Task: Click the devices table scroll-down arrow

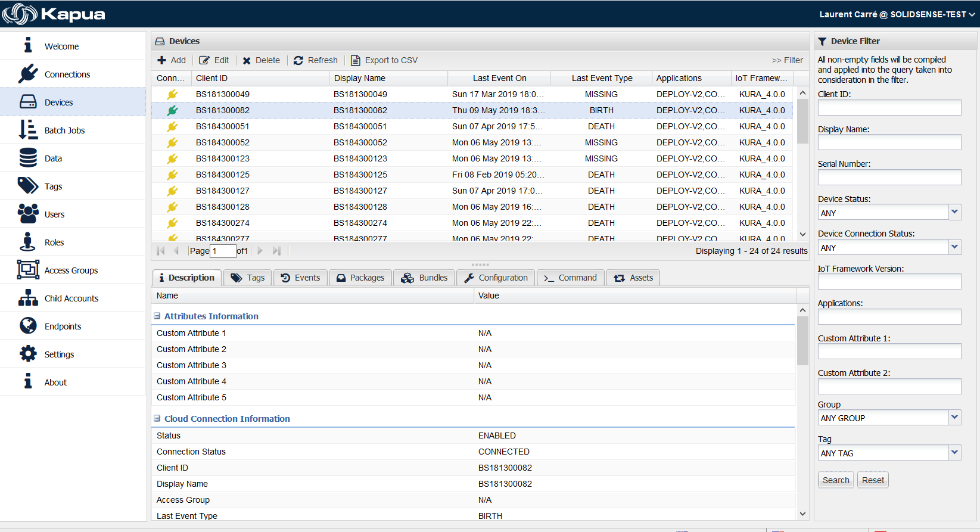Action: point(802,235)
